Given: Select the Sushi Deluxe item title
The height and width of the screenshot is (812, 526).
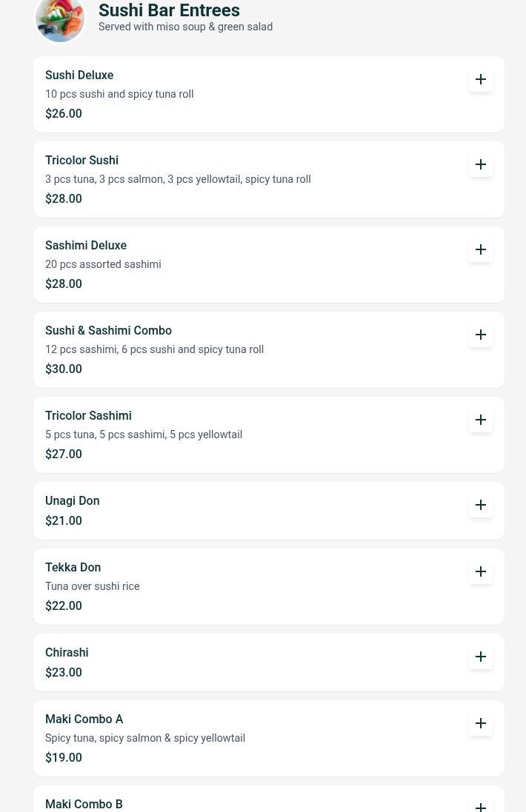Looking at the screenshot, I should coord(79,75).
